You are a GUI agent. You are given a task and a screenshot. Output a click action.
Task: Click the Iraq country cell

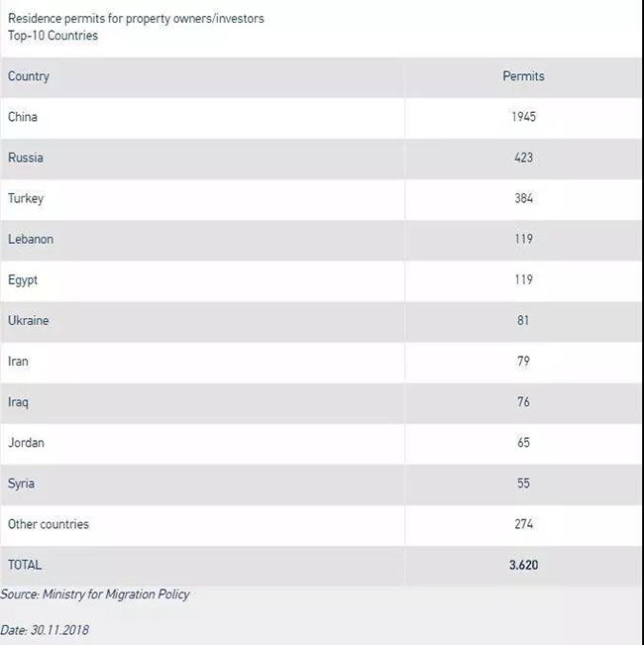tap(18, 401)
